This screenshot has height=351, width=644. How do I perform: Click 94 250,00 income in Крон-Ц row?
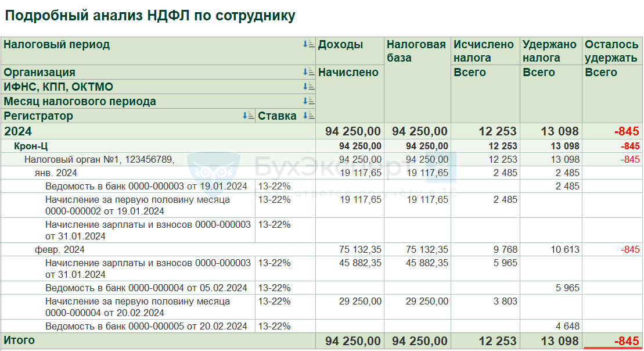coord(360,146)
